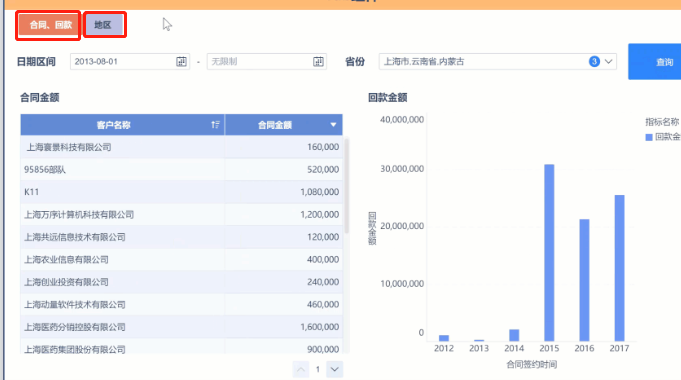Select the customer row K11

182,192
